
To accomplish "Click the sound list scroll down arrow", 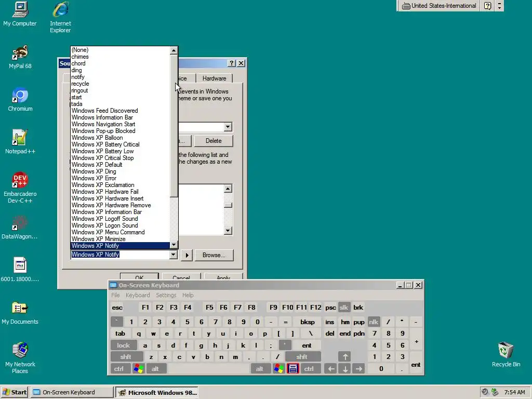I will [x=174, y=245].
